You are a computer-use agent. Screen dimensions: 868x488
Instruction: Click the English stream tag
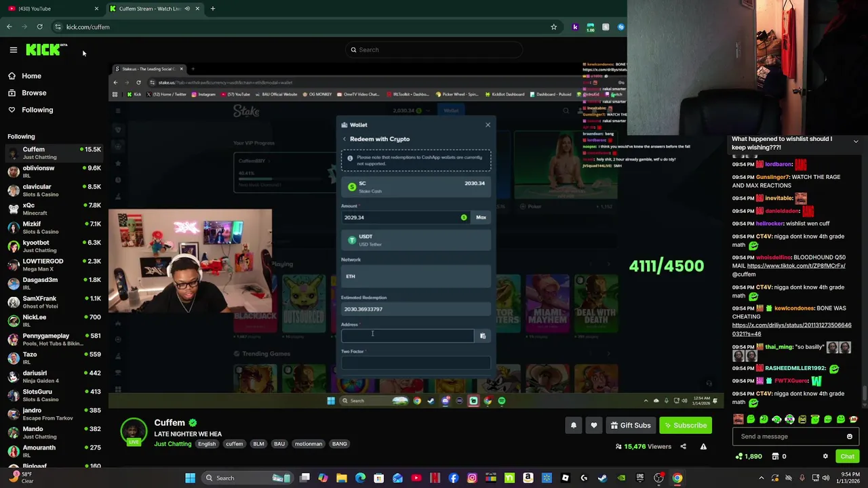point(207,444)
